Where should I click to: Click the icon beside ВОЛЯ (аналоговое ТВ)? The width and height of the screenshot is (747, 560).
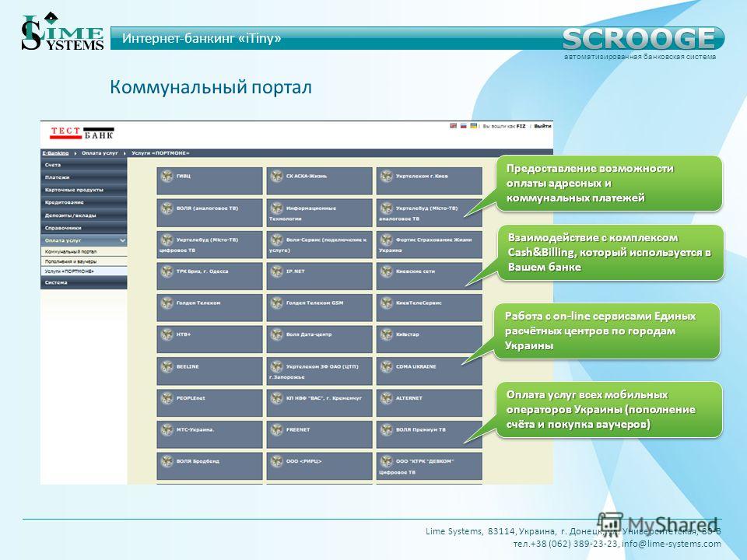(167, 208)
